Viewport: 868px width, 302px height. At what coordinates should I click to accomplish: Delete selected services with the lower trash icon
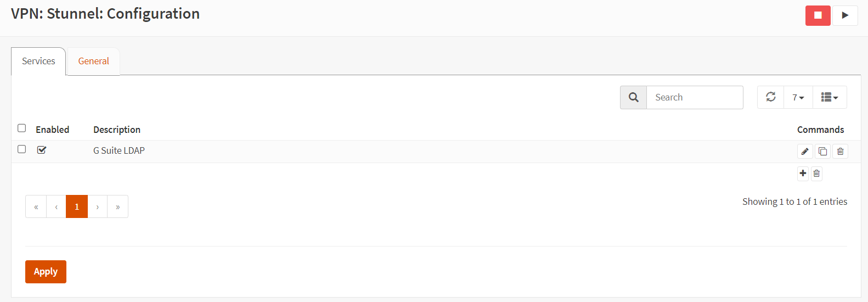pos(816,174)
